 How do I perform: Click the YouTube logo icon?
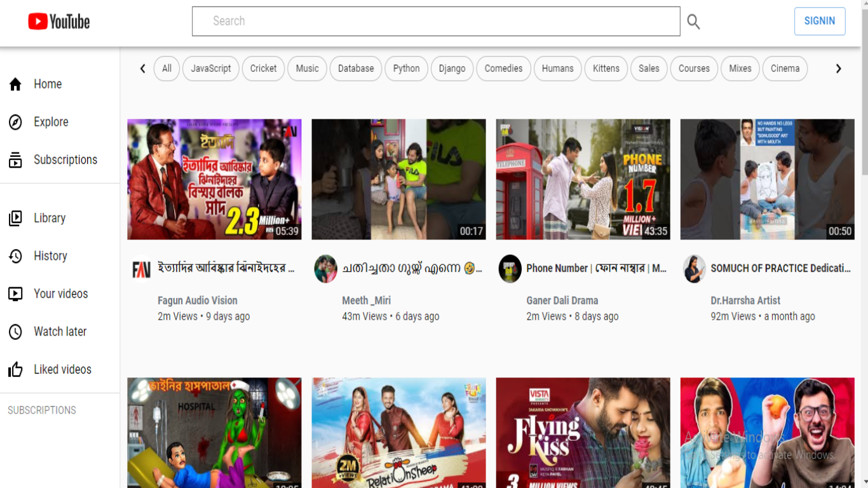[38, 22]
